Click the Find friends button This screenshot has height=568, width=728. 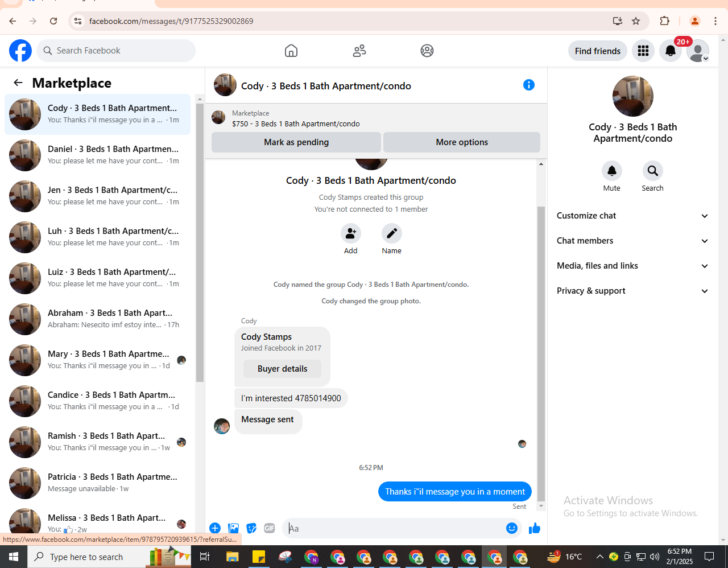[598, 51]
